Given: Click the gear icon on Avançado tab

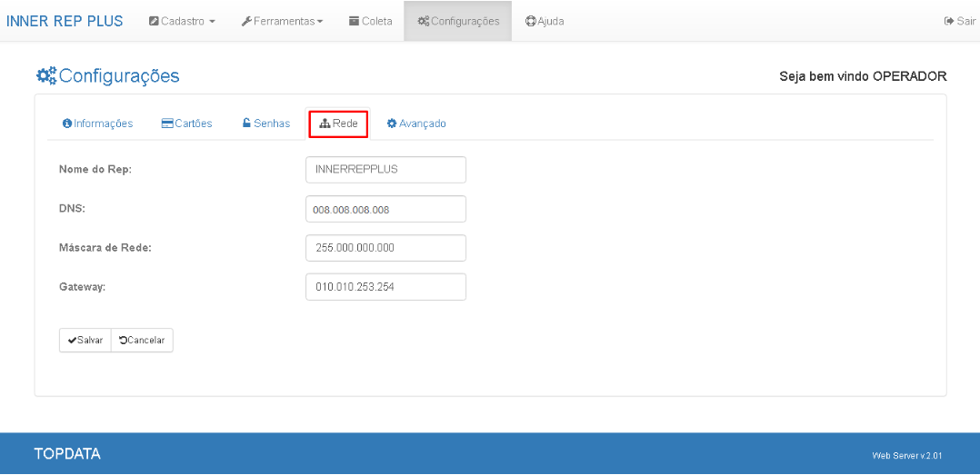Looking at the screenshot, I should (x=392, y=124).
